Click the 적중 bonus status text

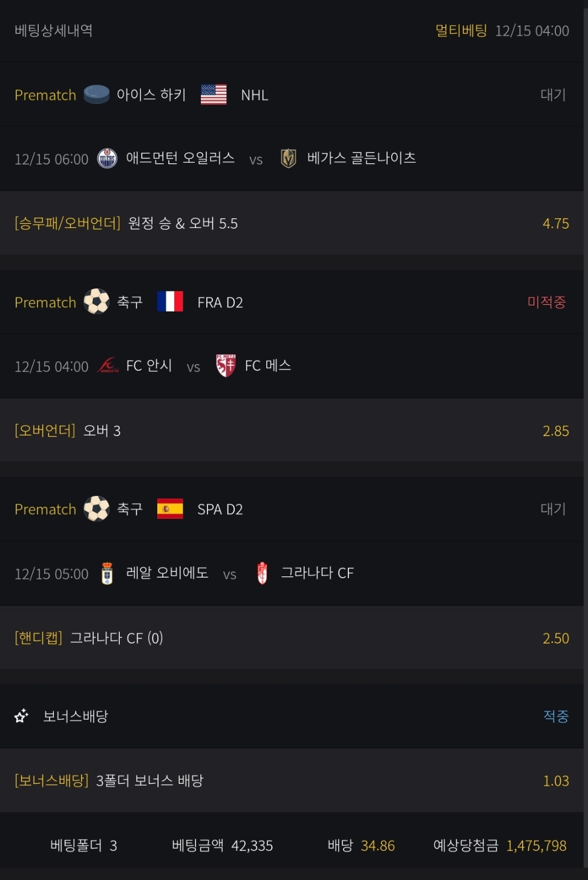click(x=555, y=716)
